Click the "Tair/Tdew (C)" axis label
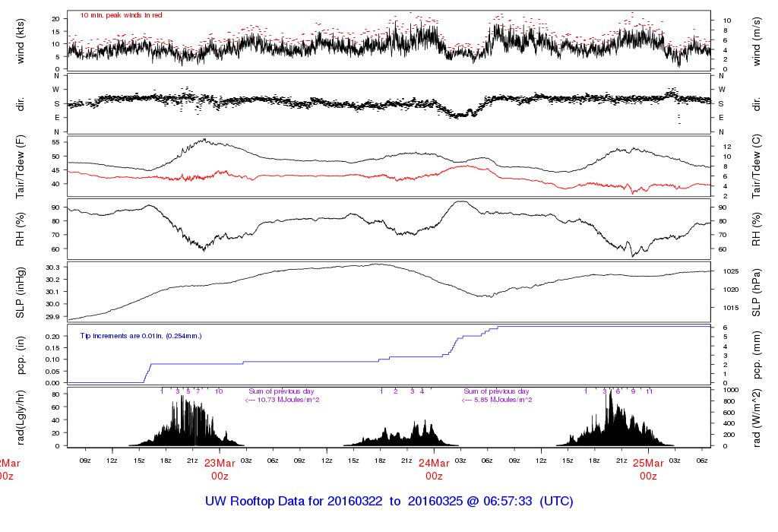The image size is (778, 532). click(757, 166)
